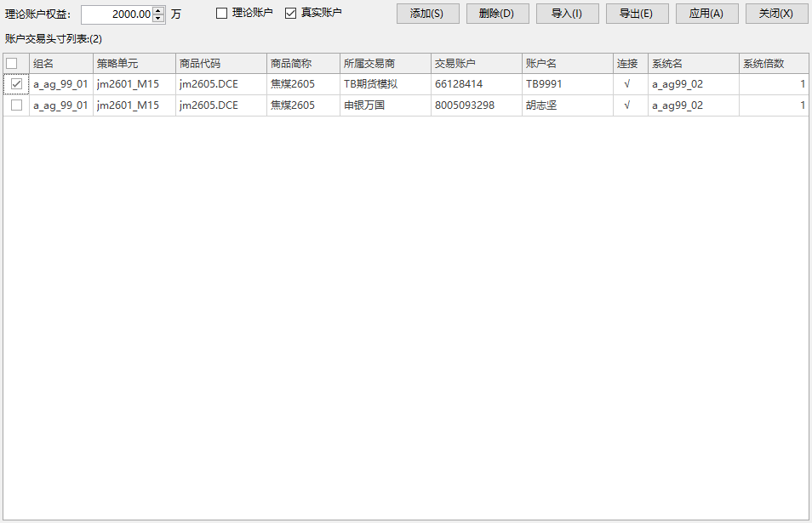The width and height of the screenshot is (812, 523).
Task: Click the 导入(I) import button
Action: pyautogui.click(x=567, y=14)
